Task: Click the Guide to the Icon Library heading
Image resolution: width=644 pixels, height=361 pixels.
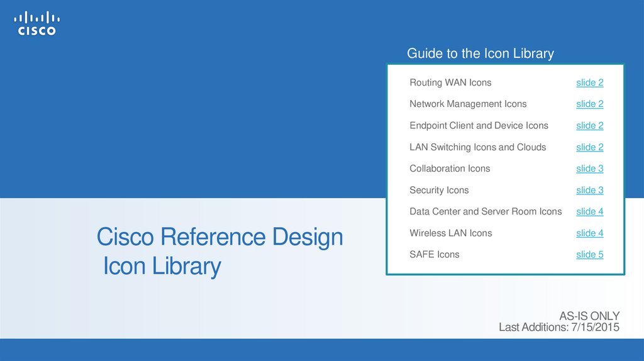Action: click(x=480, y=53)
